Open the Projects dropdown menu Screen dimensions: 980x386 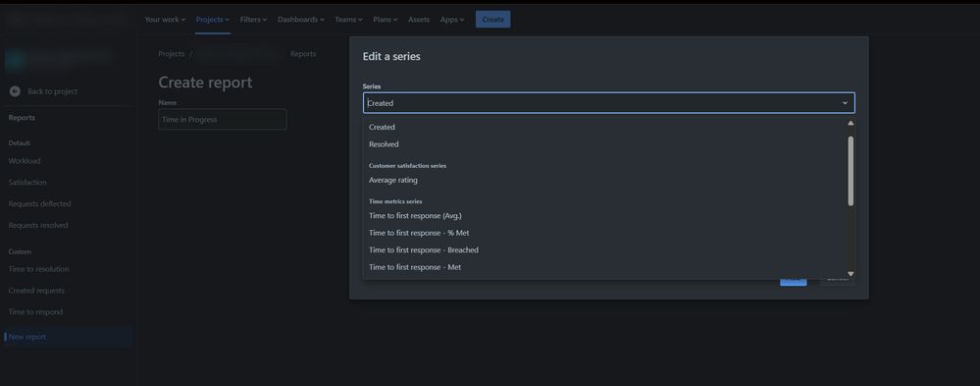click(x=213, y=20)
